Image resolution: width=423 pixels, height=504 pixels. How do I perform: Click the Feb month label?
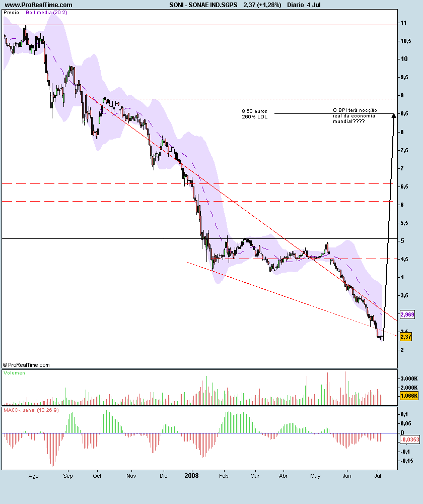click(x=224, y=476)
